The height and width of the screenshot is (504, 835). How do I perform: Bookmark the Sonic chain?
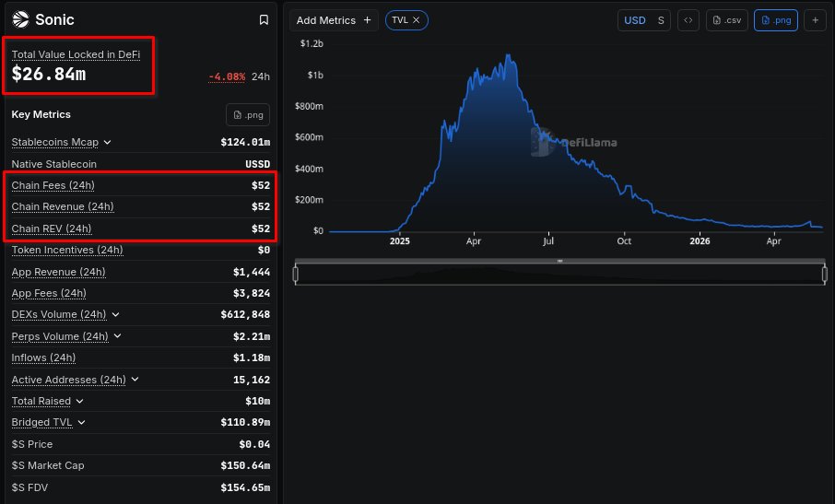tap(264, 19)
